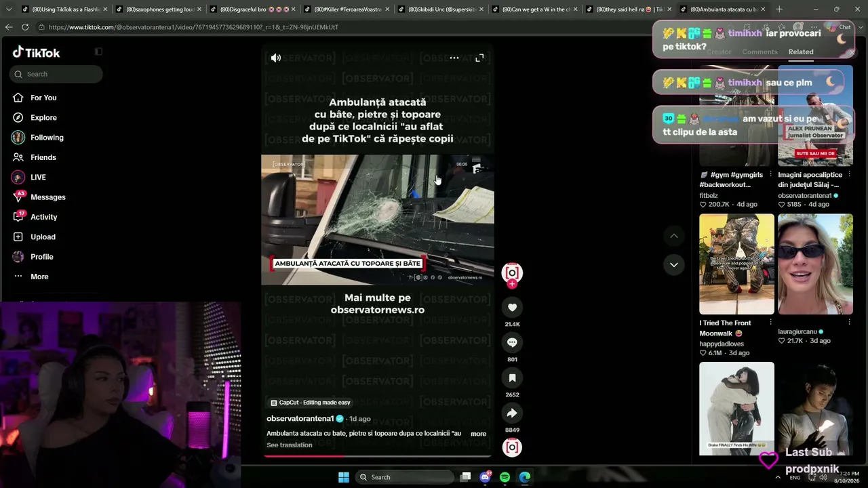Open the creator avatar beside the video
This screenshot has height=488, width=868.
512,272
